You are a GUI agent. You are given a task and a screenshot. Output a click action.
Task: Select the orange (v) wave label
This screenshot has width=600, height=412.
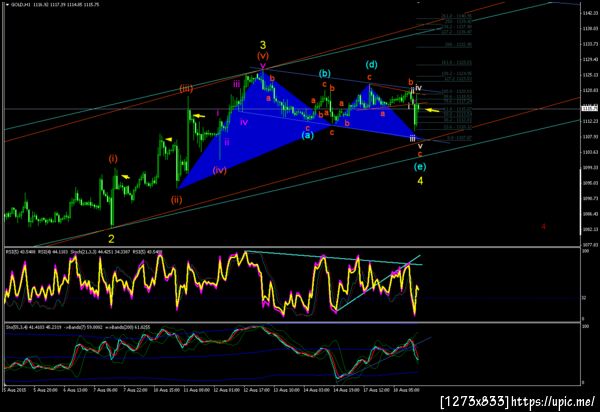point(263,56)
